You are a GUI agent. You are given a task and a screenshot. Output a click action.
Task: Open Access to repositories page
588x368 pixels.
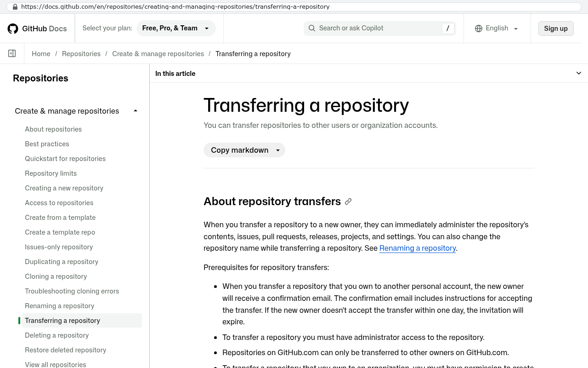tap(59, 203)
